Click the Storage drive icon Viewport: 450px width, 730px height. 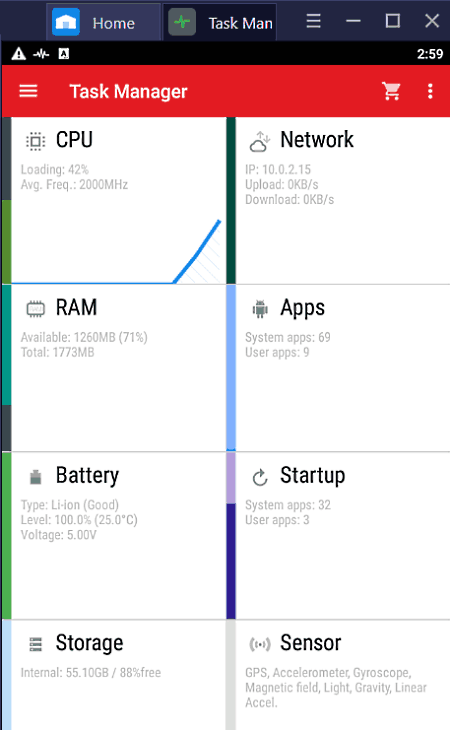pos(35,644)
